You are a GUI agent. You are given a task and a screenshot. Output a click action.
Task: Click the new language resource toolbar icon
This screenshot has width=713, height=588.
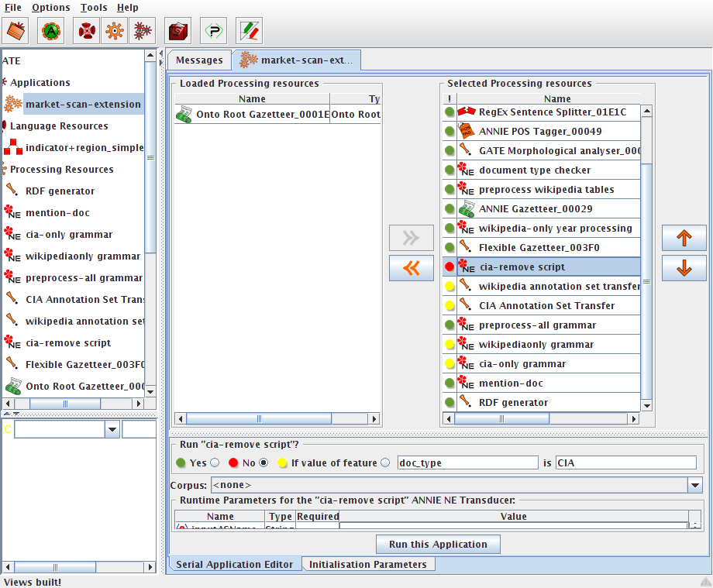86,31
